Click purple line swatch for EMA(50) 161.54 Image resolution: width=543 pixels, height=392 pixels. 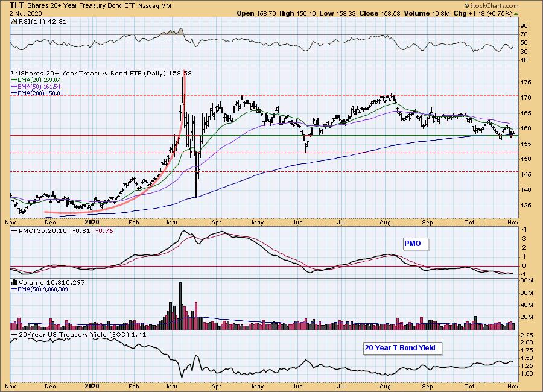(14, 87)
